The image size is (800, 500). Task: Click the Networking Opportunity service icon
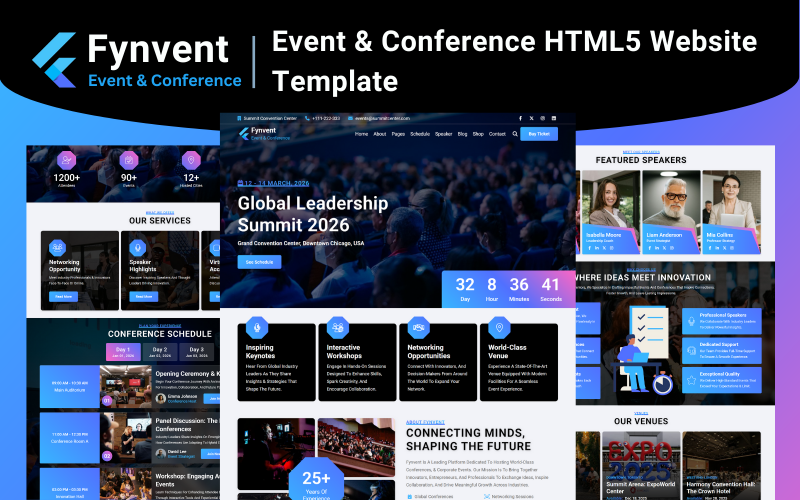(x=57, y=248)
